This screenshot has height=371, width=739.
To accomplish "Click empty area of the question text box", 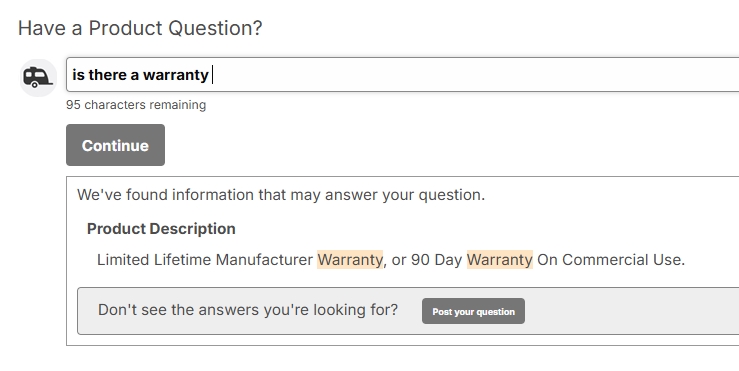I will coord(471,74).
